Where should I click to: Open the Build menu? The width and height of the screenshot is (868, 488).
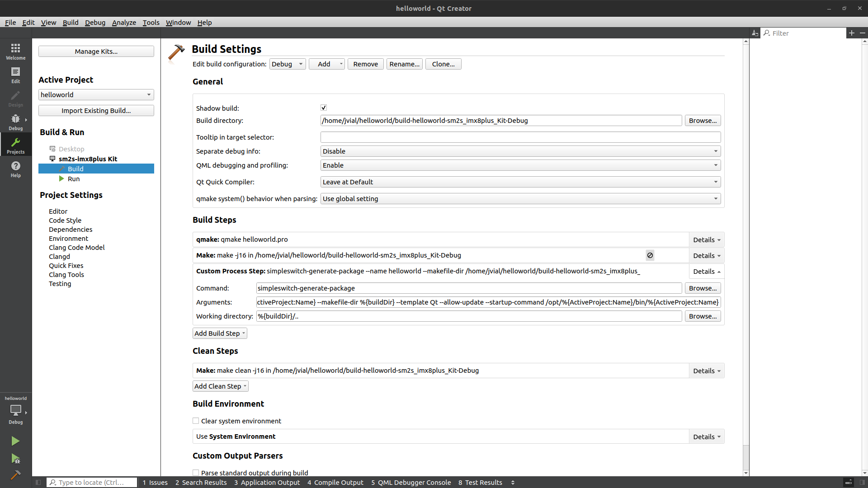(70, 22)
